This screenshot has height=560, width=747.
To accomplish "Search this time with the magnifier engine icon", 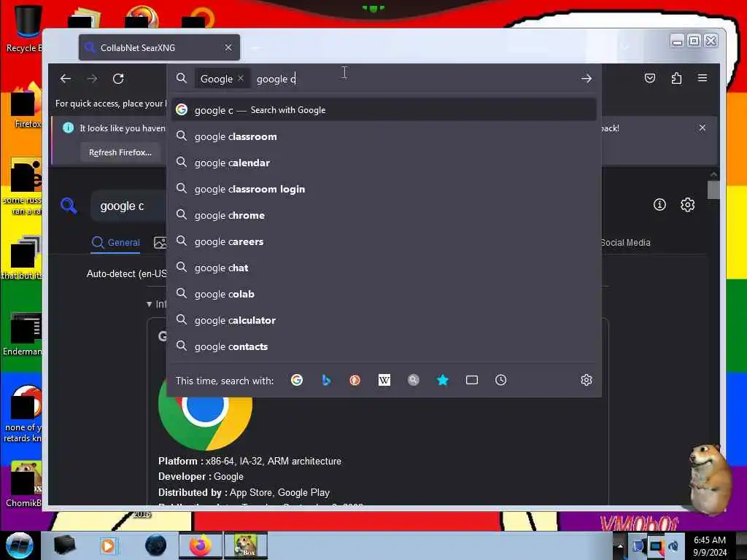I will click(414, 380).
